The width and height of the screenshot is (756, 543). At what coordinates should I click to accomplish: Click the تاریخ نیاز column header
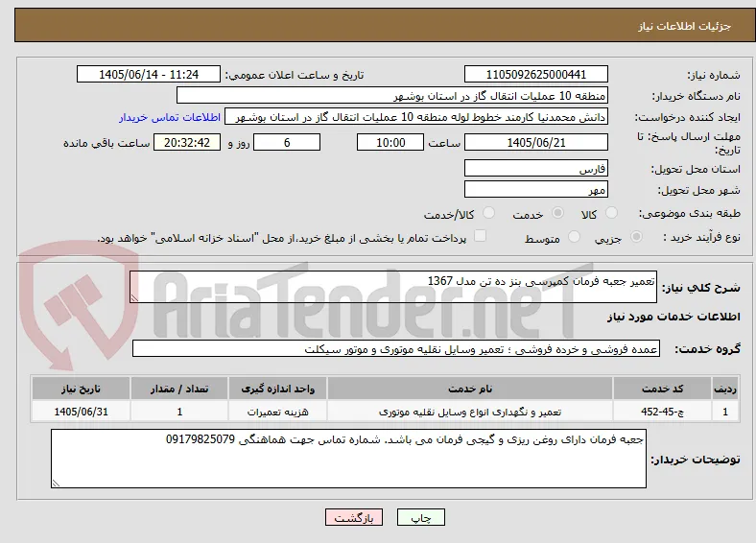(x=81, y=389)
